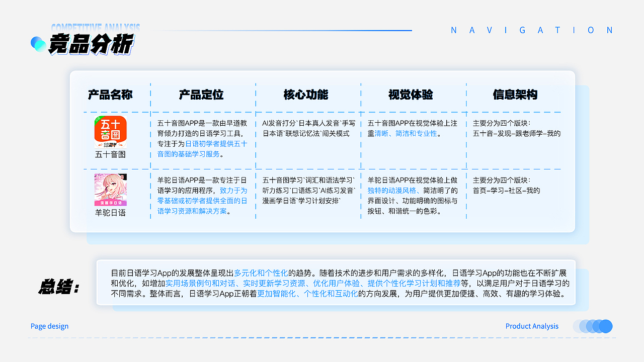Viewport: 644px width, 362px height.
Task: Select the 核心功能 column header
Action: pyautogui.click(x=307, y=95)
